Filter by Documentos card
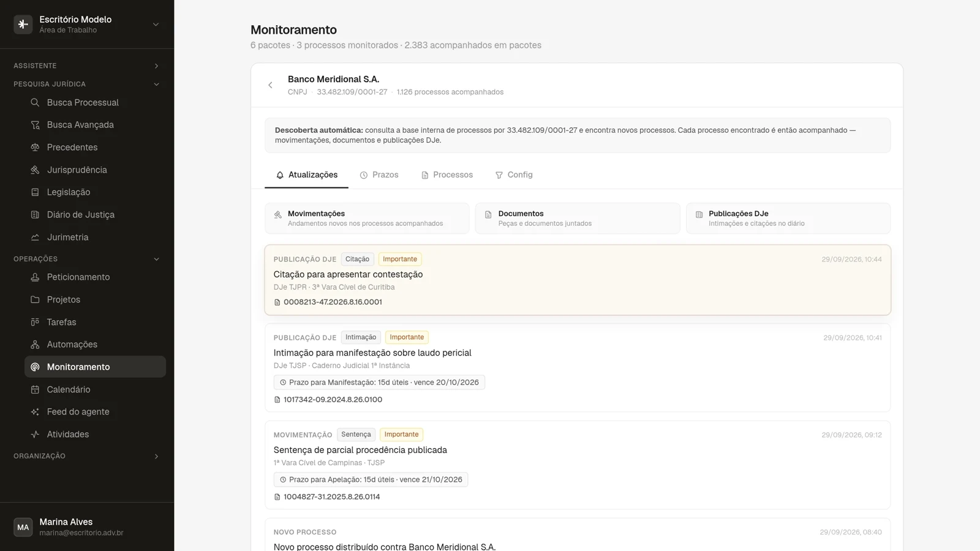 coord(578,219)
